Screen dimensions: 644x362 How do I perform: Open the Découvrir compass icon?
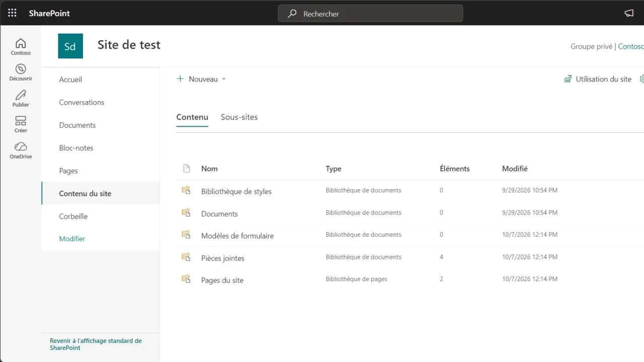21,69
